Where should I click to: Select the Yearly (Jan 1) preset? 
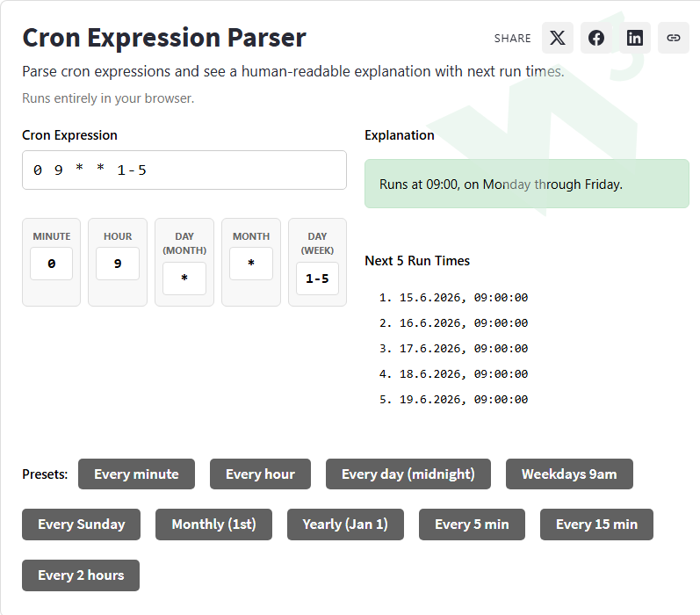point(345,525)
